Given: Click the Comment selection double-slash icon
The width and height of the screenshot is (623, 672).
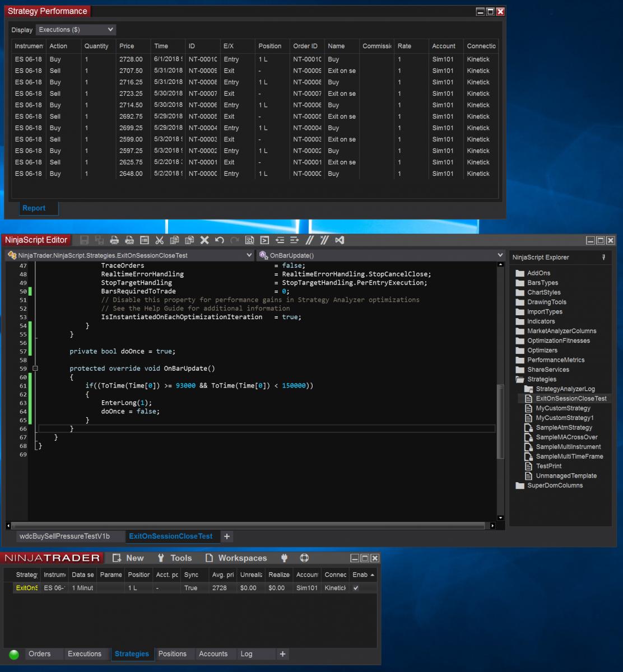Looking at the screenshot, I should [309, 240].
